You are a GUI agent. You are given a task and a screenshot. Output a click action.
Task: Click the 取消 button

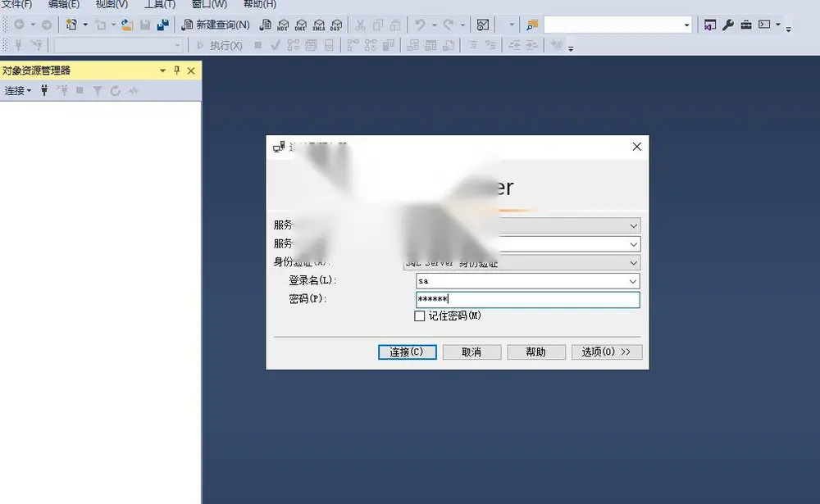(471, 352)
